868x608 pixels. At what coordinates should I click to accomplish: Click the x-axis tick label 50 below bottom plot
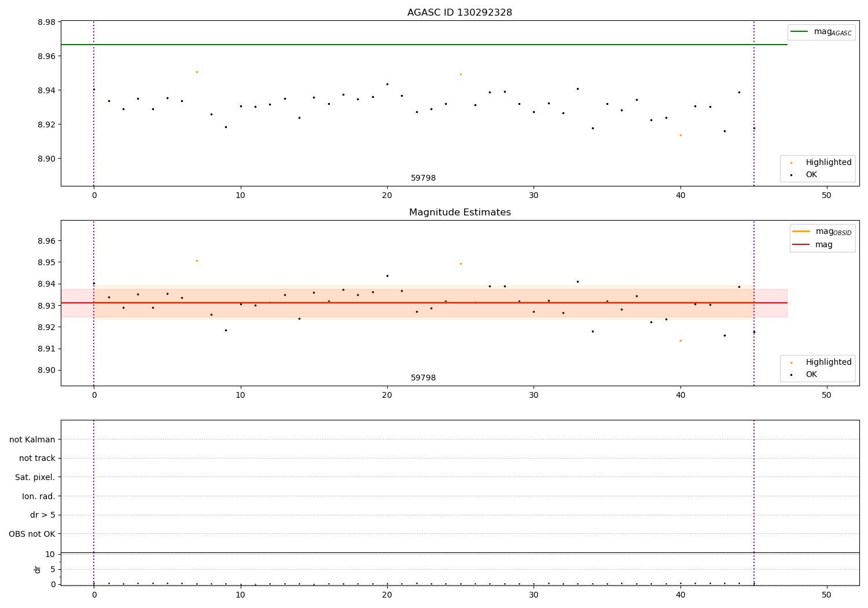(x=827, y=595)
